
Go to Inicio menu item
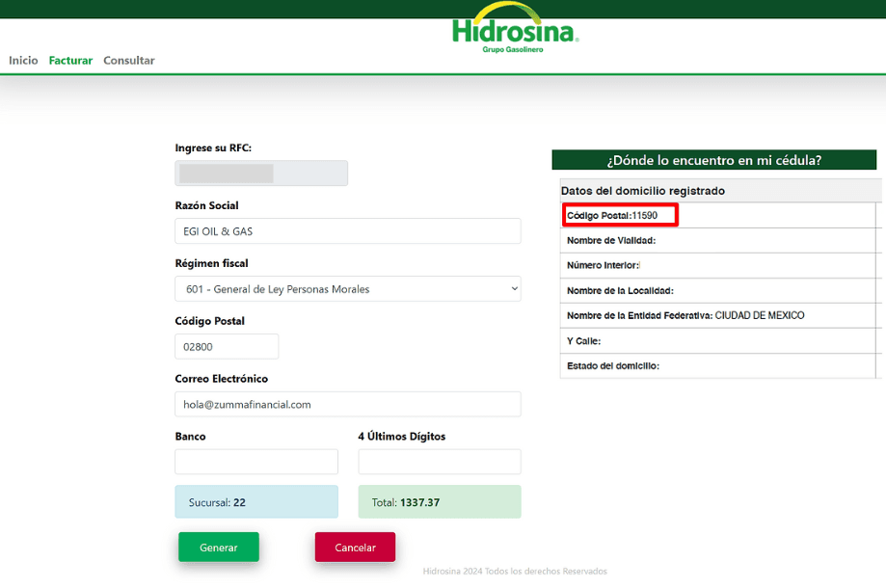click(x=23, y=61)
